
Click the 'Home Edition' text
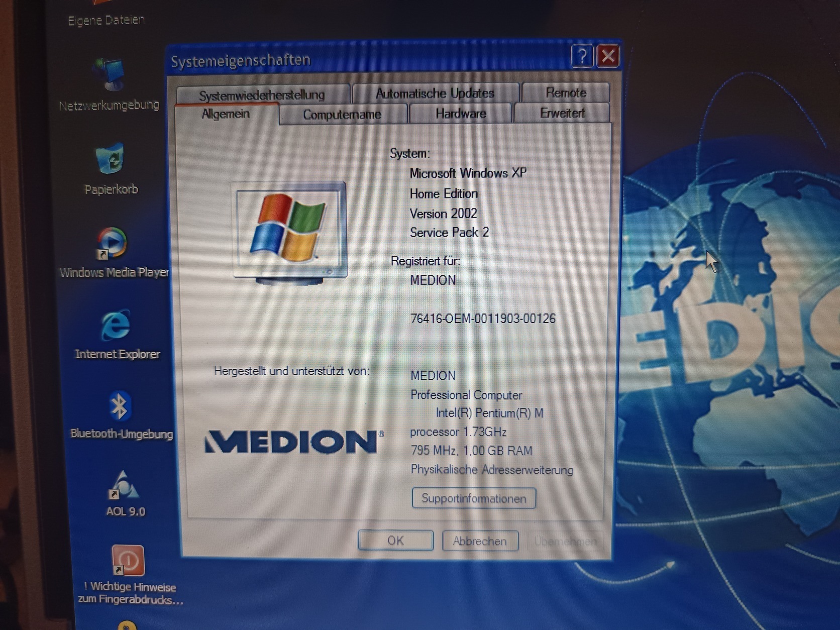point(444,193)
